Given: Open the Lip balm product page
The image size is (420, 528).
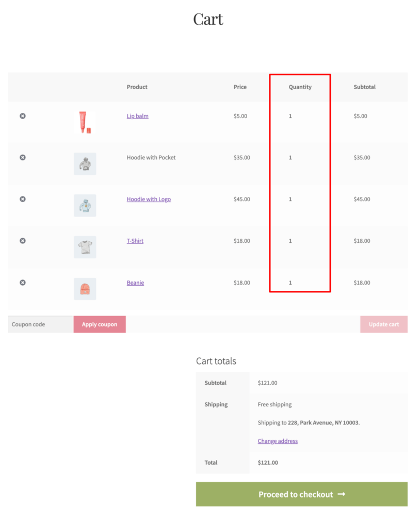Looking at the screenshot, I should (x=137, y=116).
